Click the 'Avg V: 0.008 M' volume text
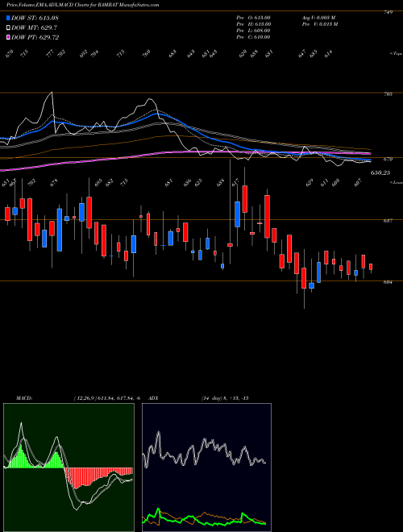The width and height of the screenshot is (403, 532). 320,18
